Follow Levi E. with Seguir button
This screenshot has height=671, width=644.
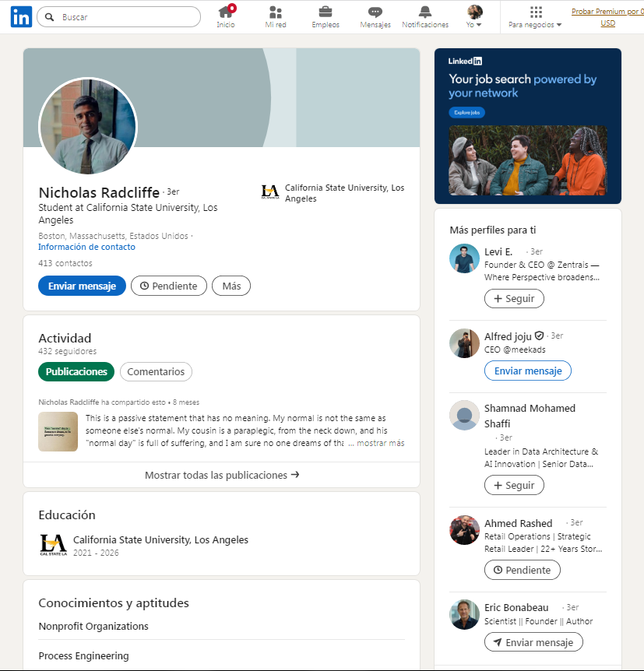(x=514, y=299)
